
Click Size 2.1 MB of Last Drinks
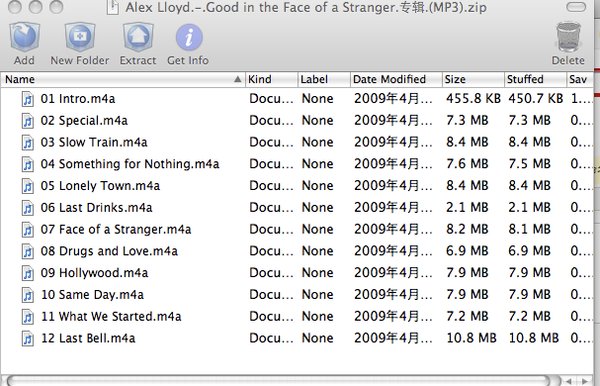coord(467,208)
